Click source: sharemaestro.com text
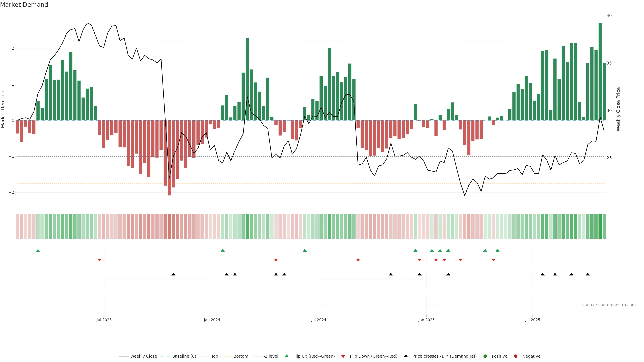Viewport: 644px width, 362px height. [x=609, y=305]
